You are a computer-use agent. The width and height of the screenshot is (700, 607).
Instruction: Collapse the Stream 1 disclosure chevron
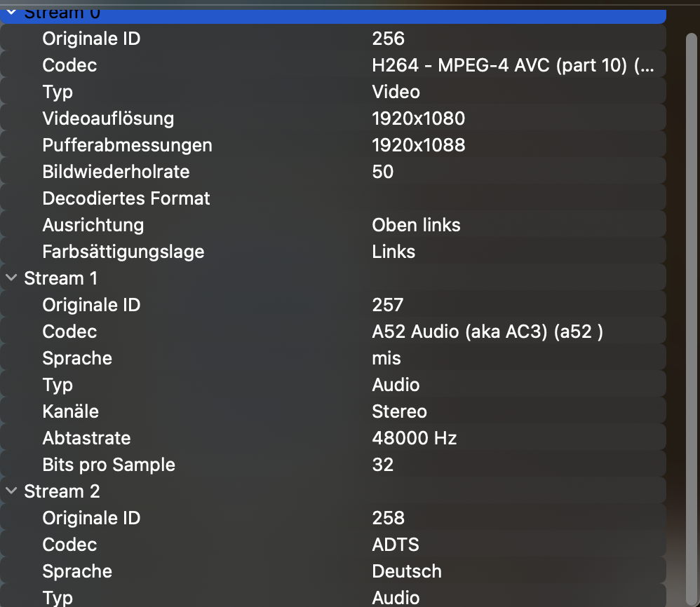11,278
